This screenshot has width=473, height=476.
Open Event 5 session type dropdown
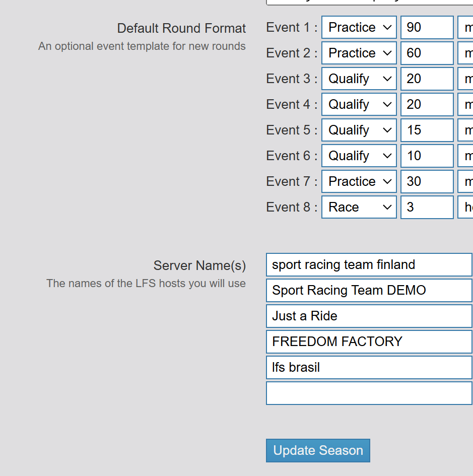pyautogui.click(x=359, y=130)
